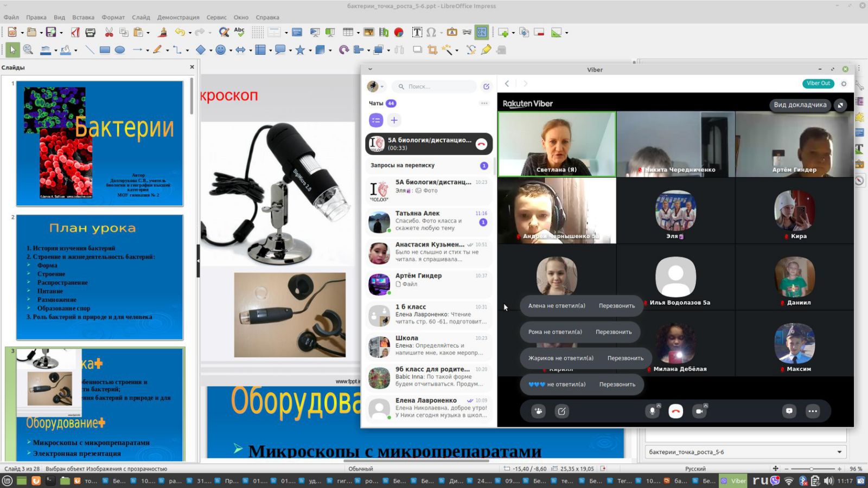Click the screen share icon in Viber call
The image size is (868, 488).
789,411
